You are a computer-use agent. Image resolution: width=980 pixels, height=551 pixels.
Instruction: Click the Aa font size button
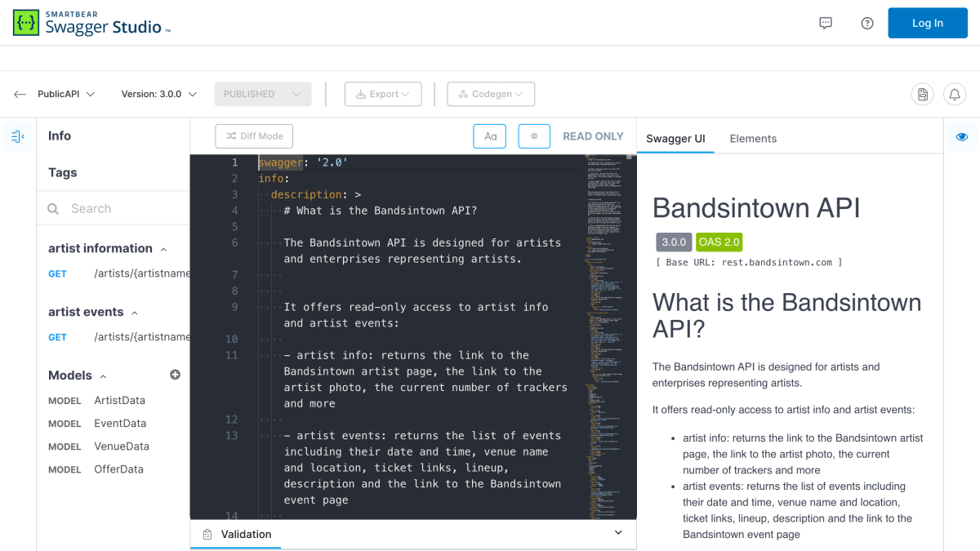pyautogui.click(x=490, y=136)
